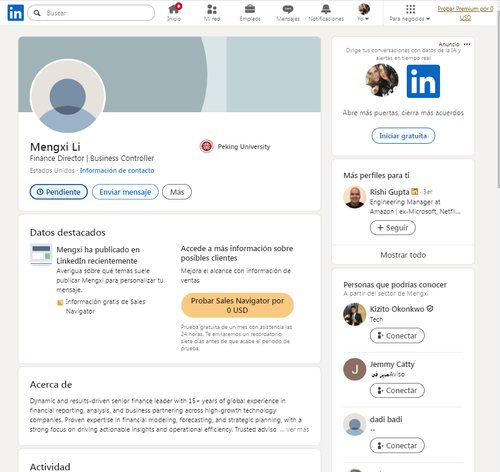Open Notificaciones bell icon

point(326,13)
